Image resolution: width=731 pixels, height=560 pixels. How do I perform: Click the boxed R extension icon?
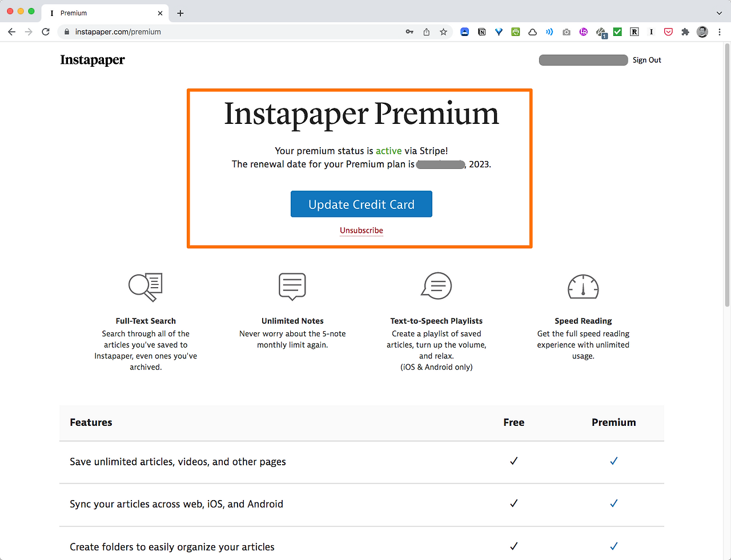click(x=634, y=32)
